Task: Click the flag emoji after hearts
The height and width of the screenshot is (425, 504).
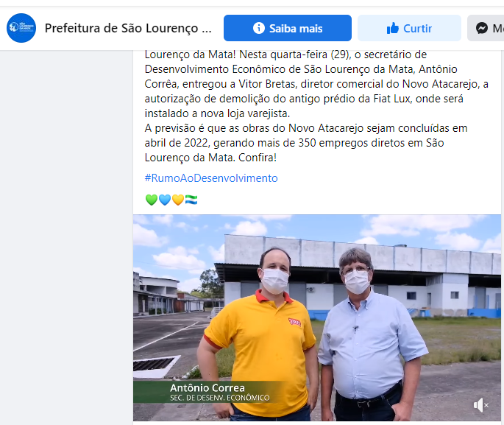Action: coord(191,200)
